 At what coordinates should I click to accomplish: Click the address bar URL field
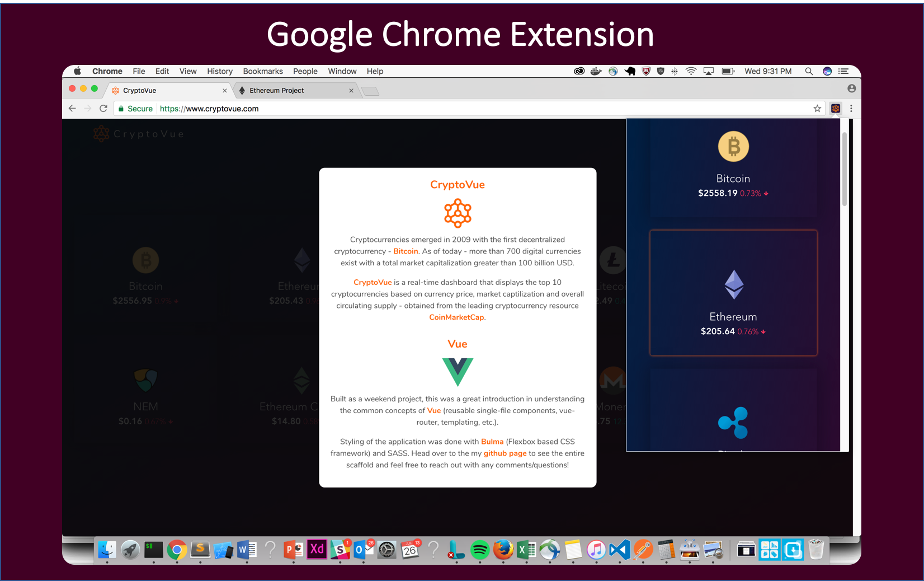pos(470,109)
